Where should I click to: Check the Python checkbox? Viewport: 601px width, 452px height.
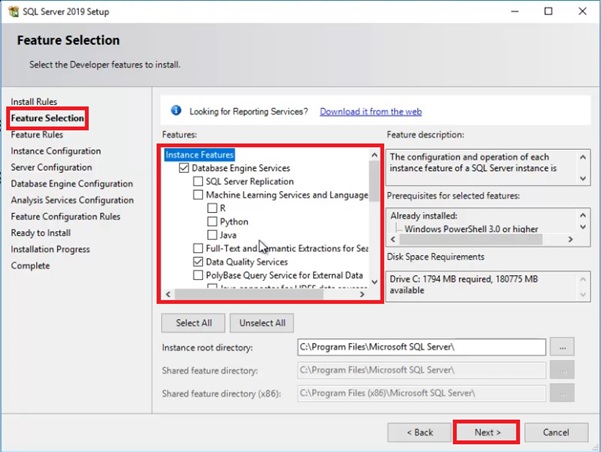pyautogui.click(x=212, y=222)
